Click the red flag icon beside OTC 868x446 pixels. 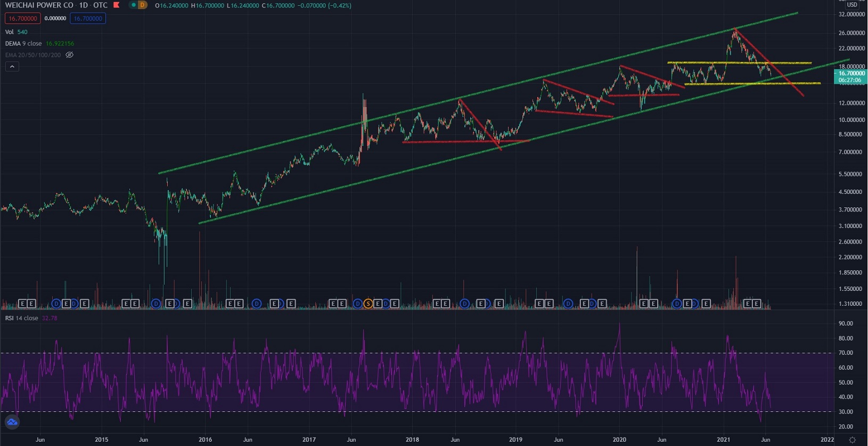point(116,5)
